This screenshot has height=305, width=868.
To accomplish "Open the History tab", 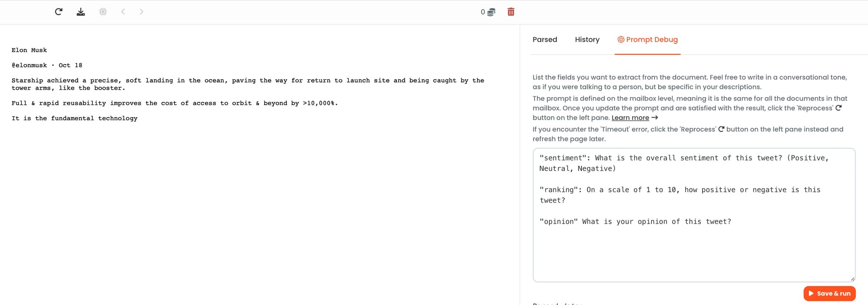I will [x=587, y=39].
